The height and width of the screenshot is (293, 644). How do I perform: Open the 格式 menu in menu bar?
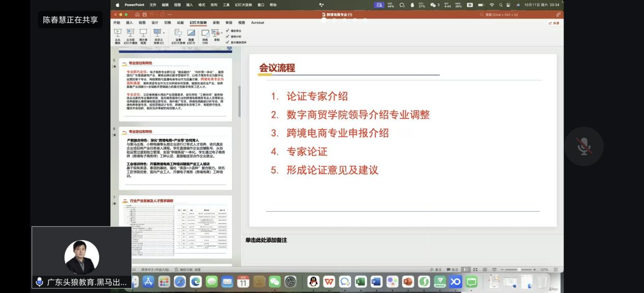point(202,5)
